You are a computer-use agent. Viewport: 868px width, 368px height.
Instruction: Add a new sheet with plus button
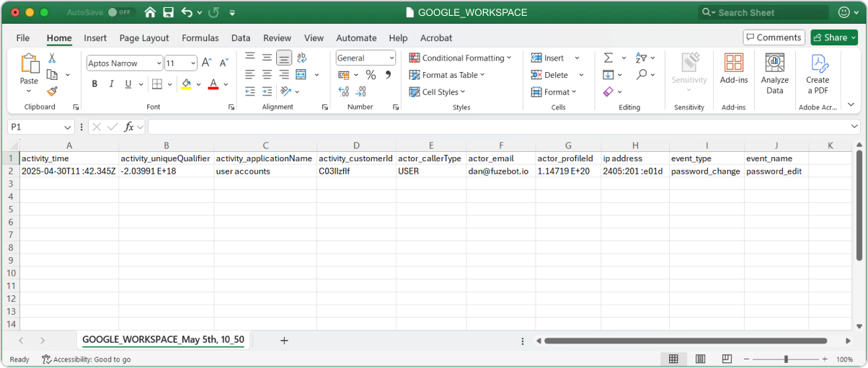pyautogui.click(x=284, y=340)
